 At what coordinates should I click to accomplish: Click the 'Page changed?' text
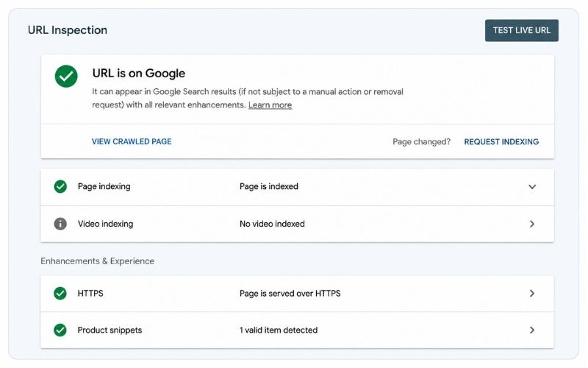coord(421,142)
